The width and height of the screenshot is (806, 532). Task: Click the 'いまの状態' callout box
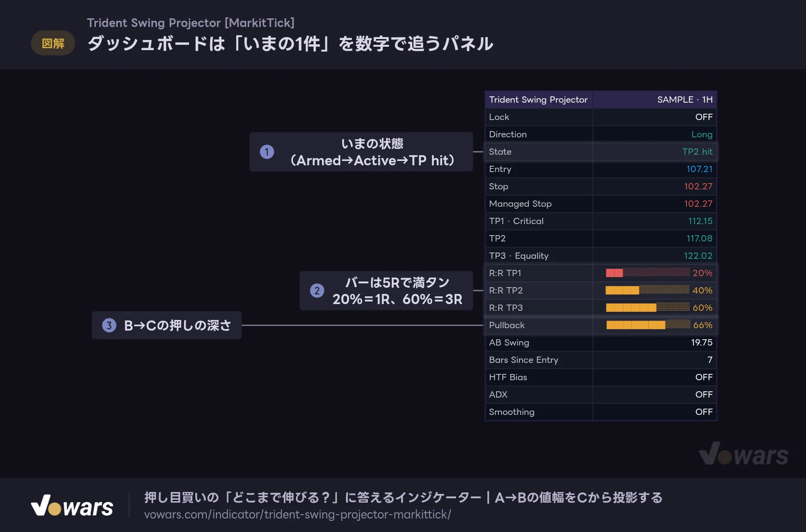pyautogui.click(x=361, y=152)
